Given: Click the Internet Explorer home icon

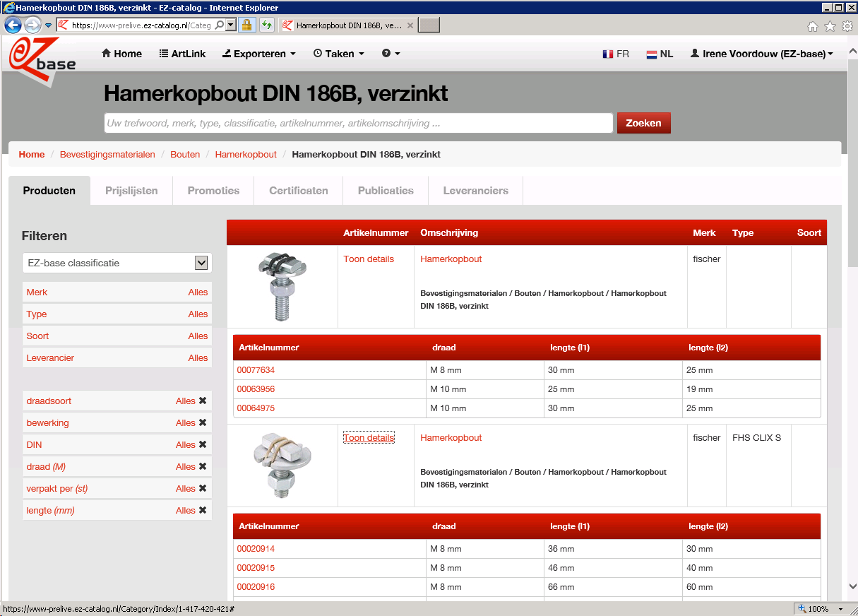Looking at the screenshot, I should 813,26.
